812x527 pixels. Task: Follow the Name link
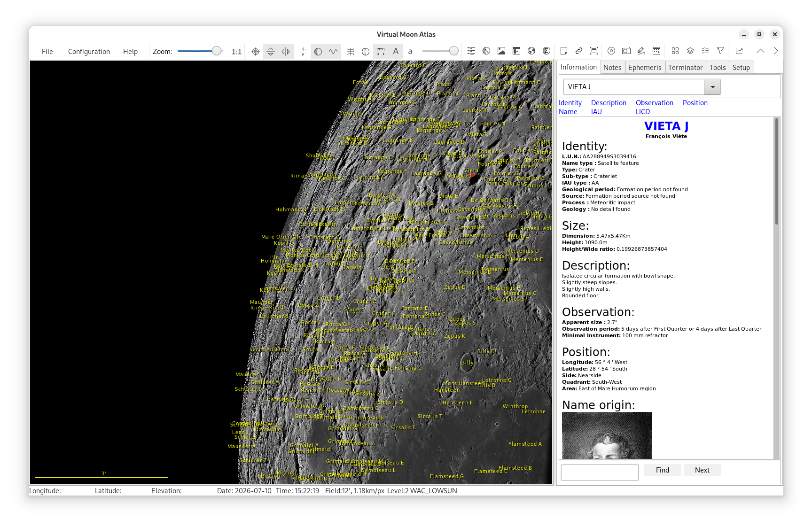[x=568, y=112]
